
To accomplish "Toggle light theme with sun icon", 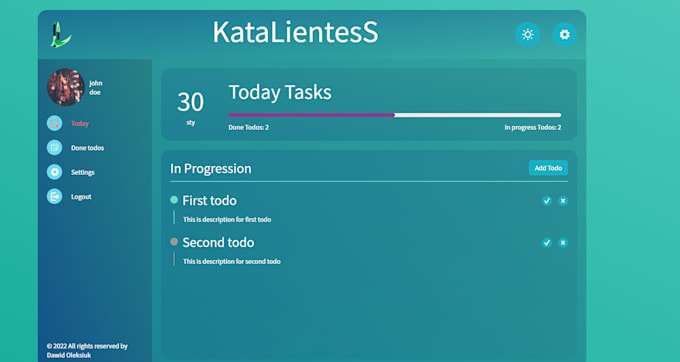I will (x=527, y=34).
